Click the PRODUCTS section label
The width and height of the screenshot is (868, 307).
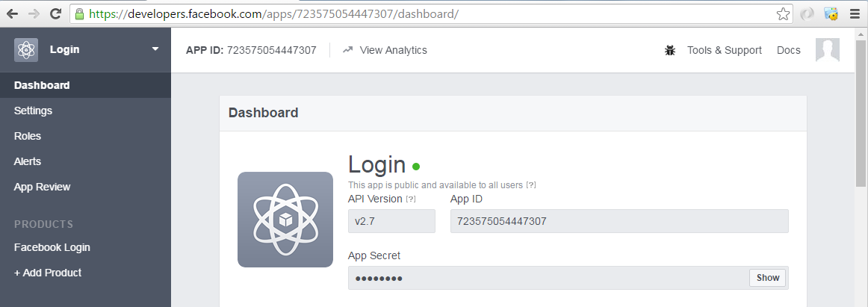point(44,224)
